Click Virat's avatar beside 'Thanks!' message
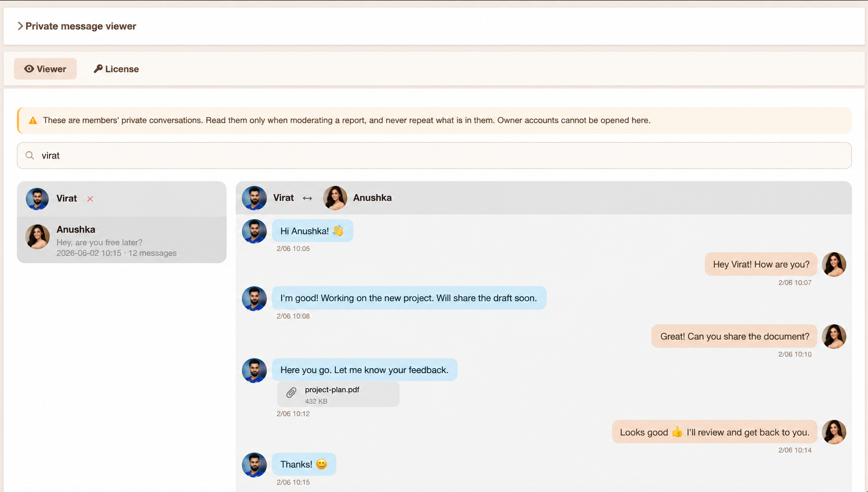 (x=254, y=465)
